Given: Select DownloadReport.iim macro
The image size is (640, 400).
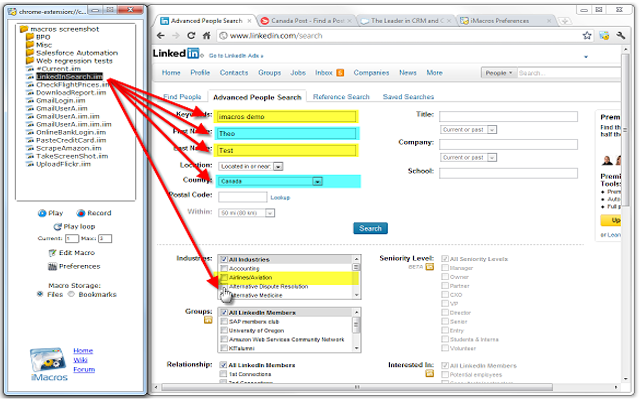Looking at the screenshot, I should click(71, 92).
